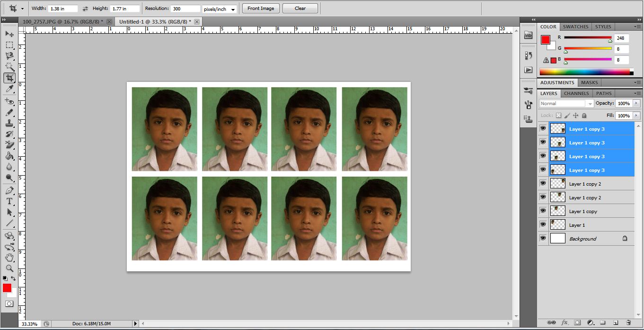Screen dimensions: 644x330
Task: Select the 3D Orbit camera tool
Action: (9, 247)
